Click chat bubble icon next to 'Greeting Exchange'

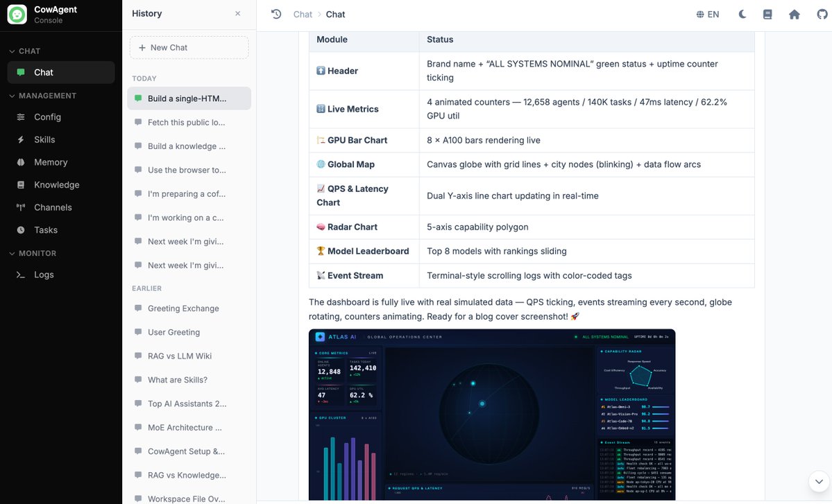click(x=138, y=309)
